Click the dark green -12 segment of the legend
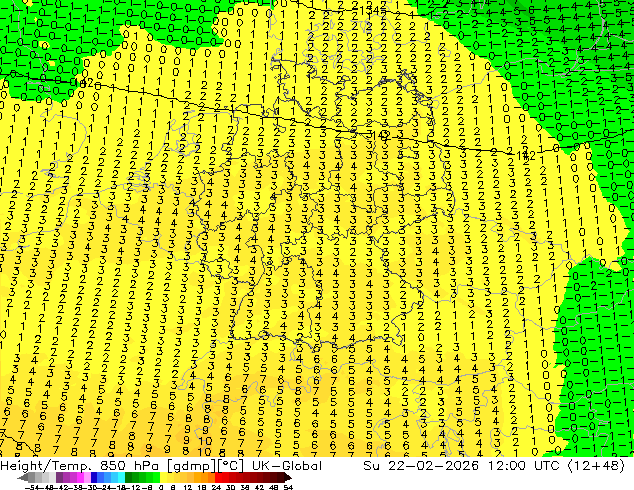 tap(129, 477)
